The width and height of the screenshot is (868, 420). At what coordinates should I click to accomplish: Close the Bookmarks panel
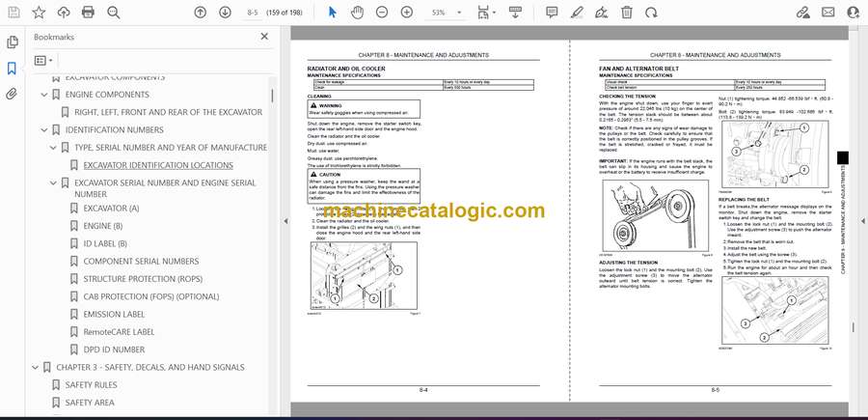coord(264,37)
